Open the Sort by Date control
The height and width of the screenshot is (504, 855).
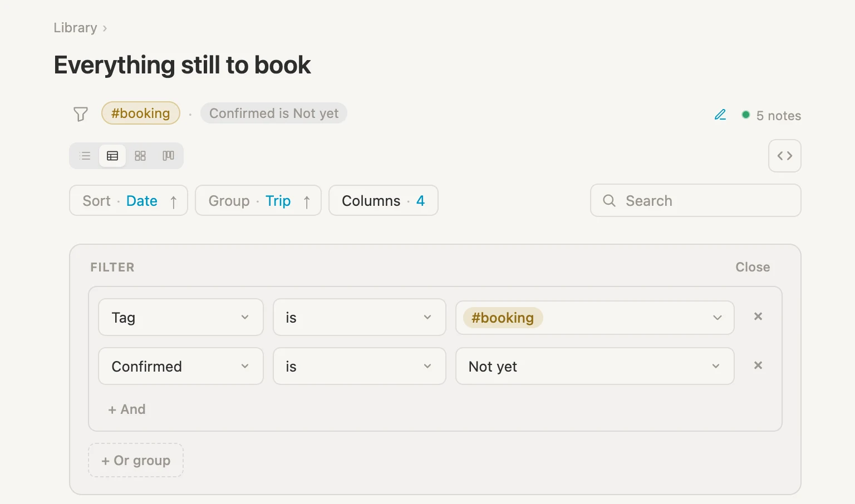coord(129,200)
